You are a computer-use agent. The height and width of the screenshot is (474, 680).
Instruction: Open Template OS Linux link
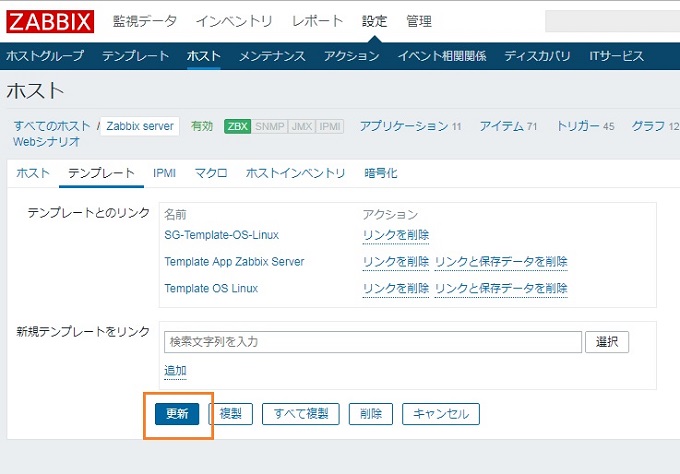click(x=211, y=288)
